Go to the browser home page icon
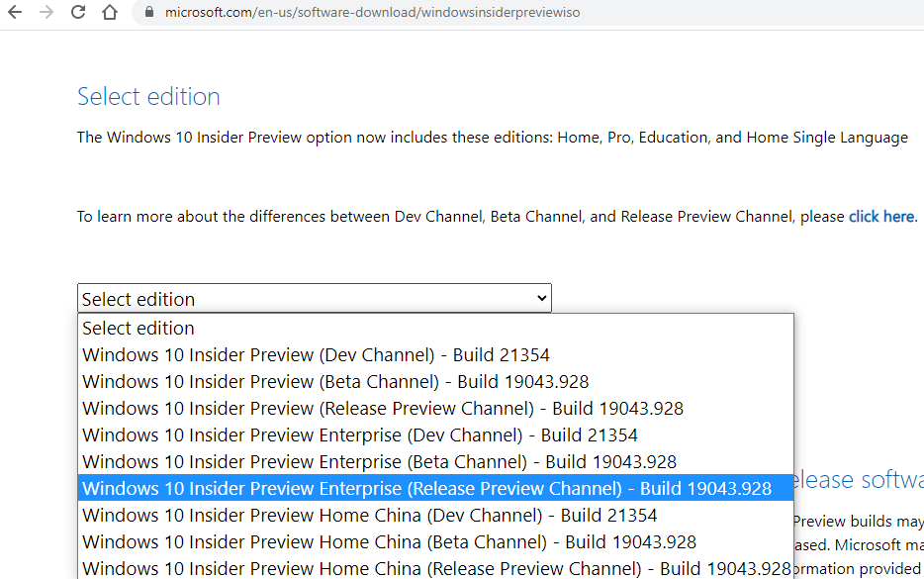This screenshot has width=924, height=579. tap(110, 12)
